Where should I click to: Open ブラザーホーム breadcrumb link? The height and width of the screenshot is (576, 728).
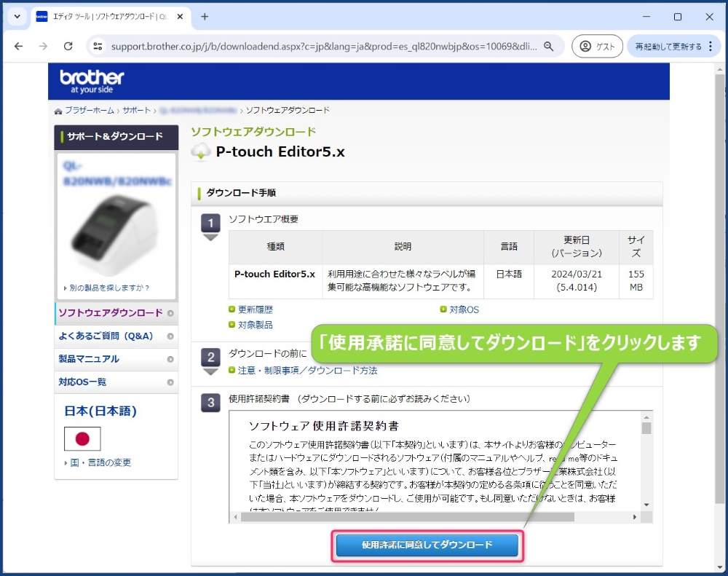click(x=89, y=110)
